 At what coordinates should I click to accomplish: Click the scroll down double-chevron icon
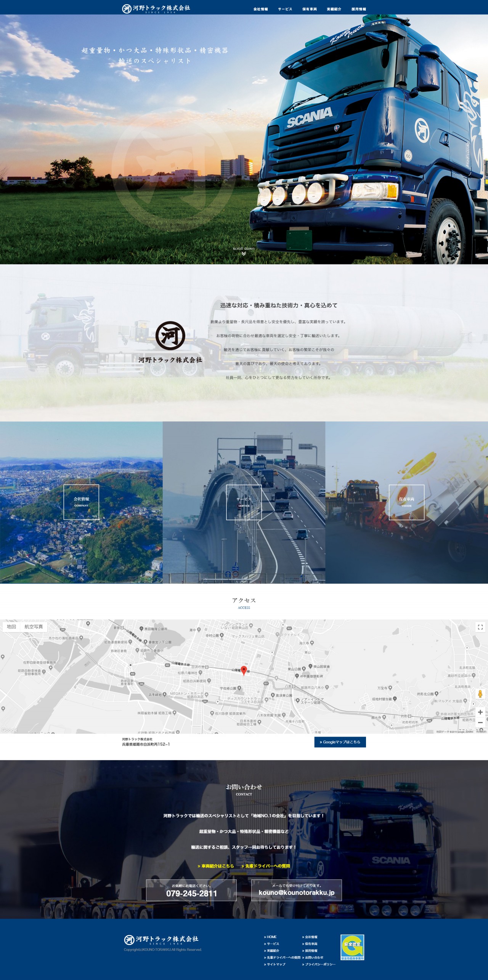pos(244,254)
